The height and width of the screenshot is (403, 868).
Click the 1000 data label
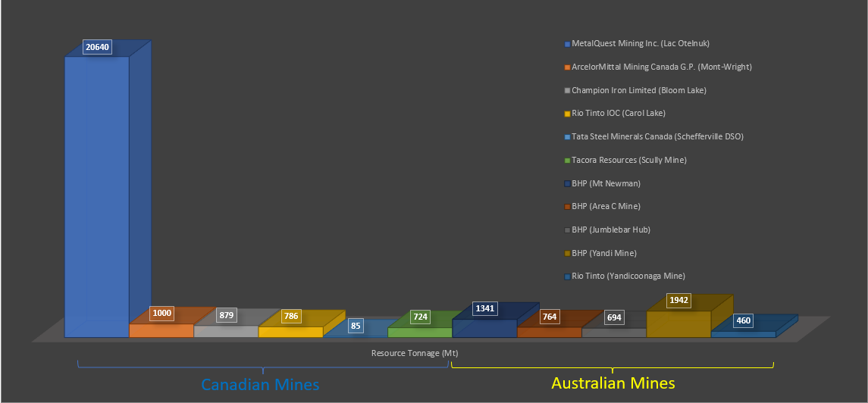163,314
